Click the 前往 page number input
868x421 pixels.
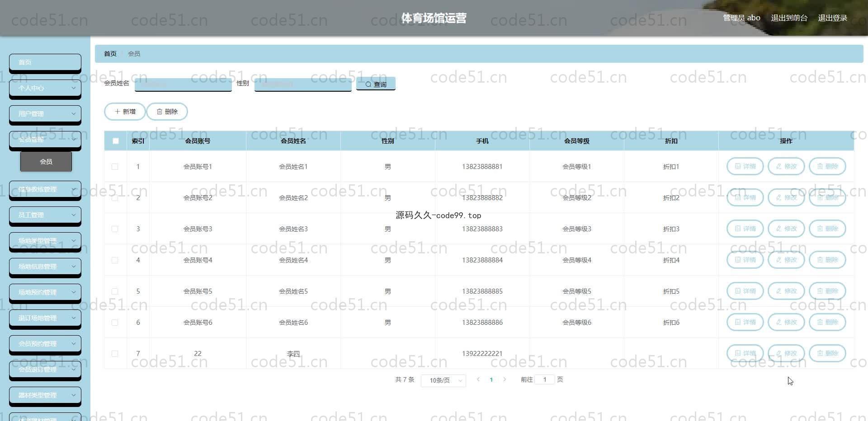coord(545,379)
